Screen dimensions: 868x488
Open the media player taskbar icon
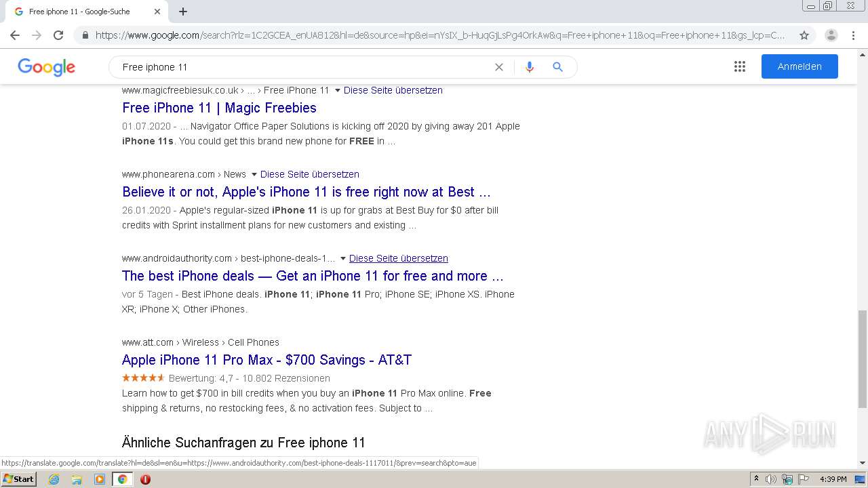click(x=100, y=479)
